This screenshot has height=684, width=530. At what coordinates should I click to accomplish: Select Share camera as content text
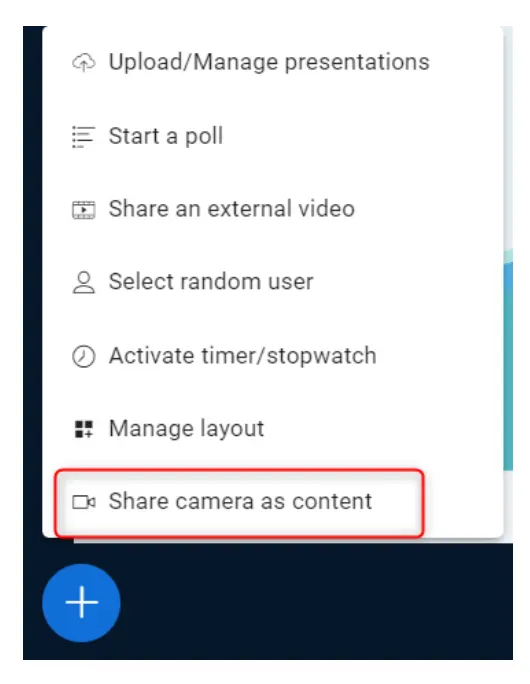[240, 502]
